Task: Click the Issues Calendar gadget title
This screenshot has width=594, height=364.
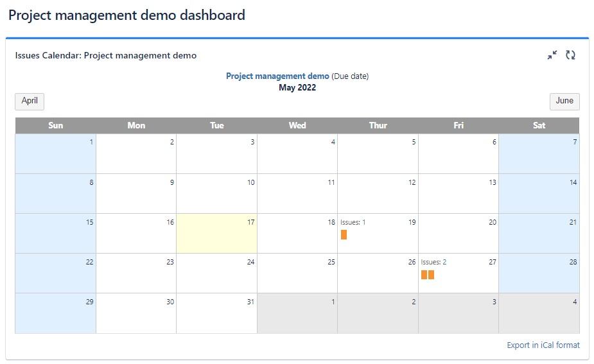Action: [x=106, y=55]
